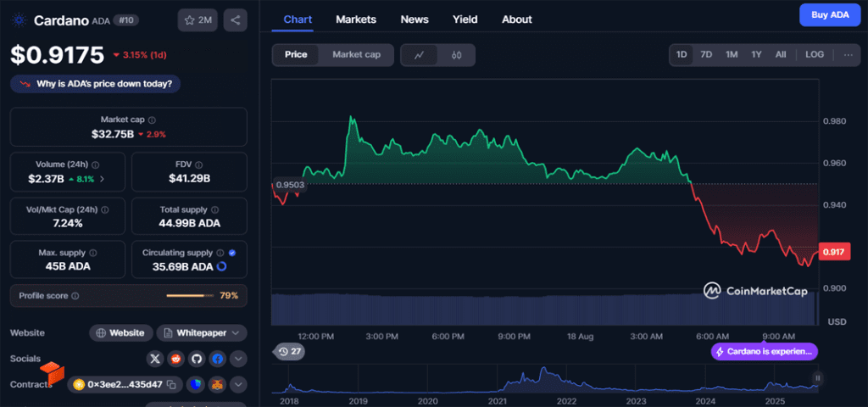Open the three-dots chart options menu
The width and height of the screenshot is (868, 407).
click(x=848, y=55)
